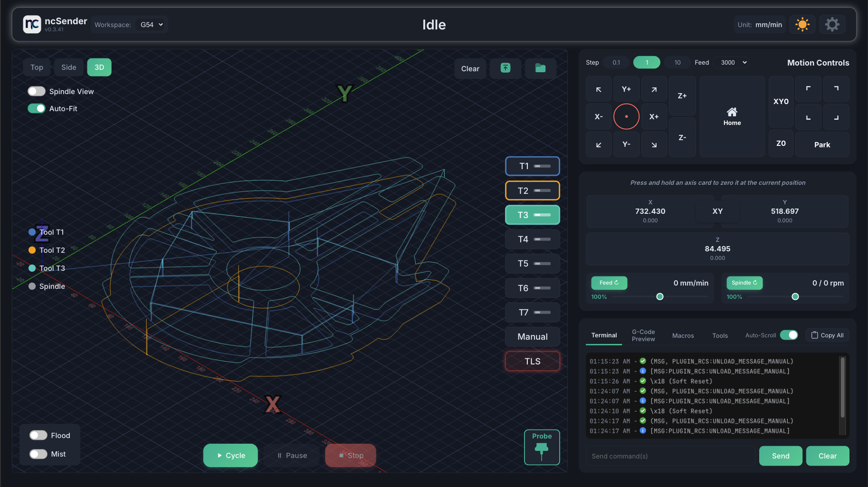Enable the Spindle View toggle
868x487 pixels.
[37, 91]
